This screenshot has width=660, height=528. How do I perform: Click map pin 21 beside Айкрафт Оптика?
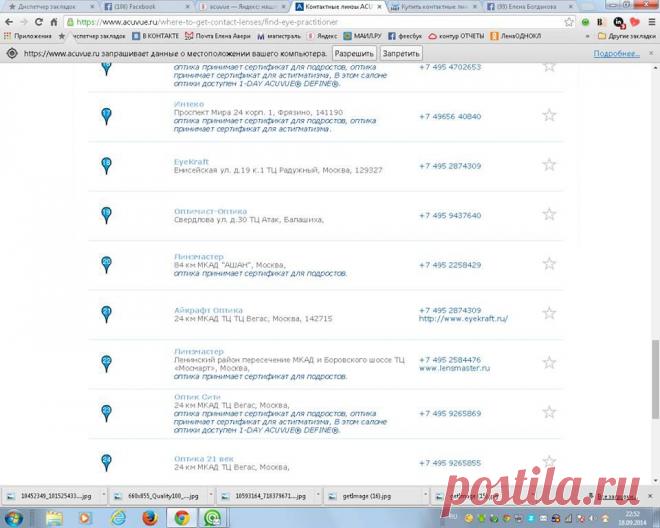tap(106, 313)
